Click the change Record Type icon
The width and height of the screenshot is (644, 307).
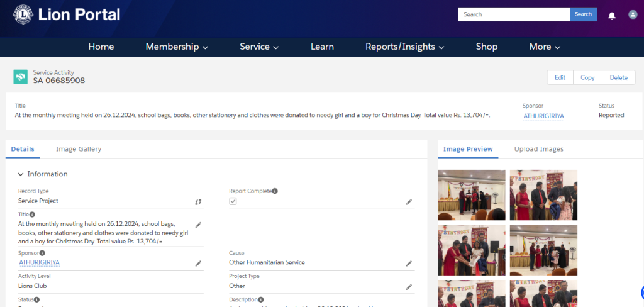[198, 202]
